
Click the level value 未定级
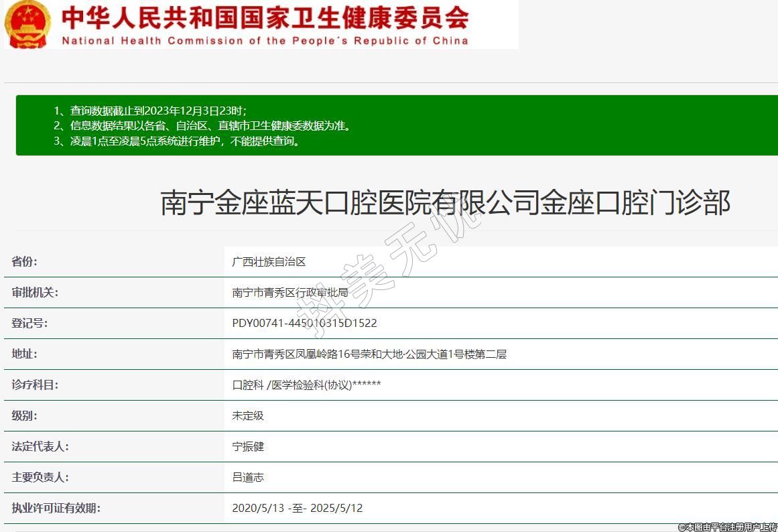point(248,416)
